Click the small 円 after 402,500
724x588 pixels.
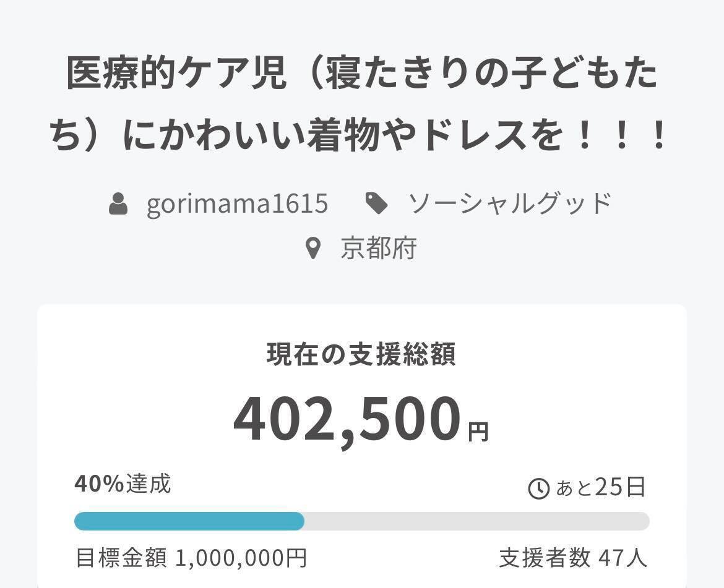478,431
